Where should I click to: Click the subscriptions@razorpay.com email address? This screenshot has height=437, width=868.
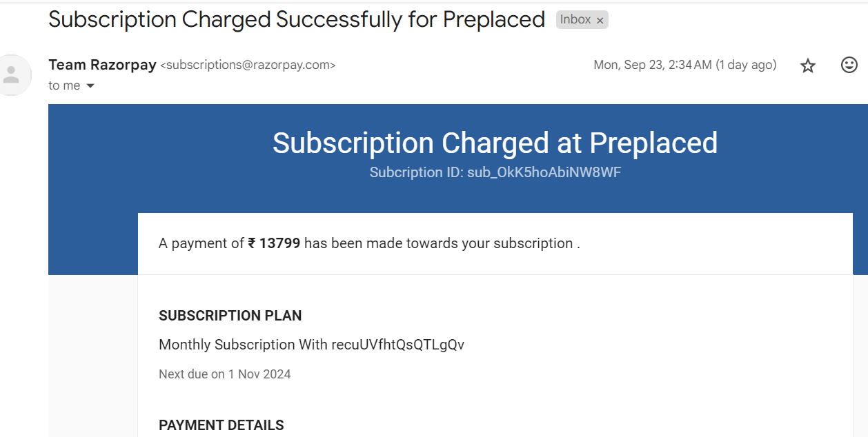click(248, 65)
